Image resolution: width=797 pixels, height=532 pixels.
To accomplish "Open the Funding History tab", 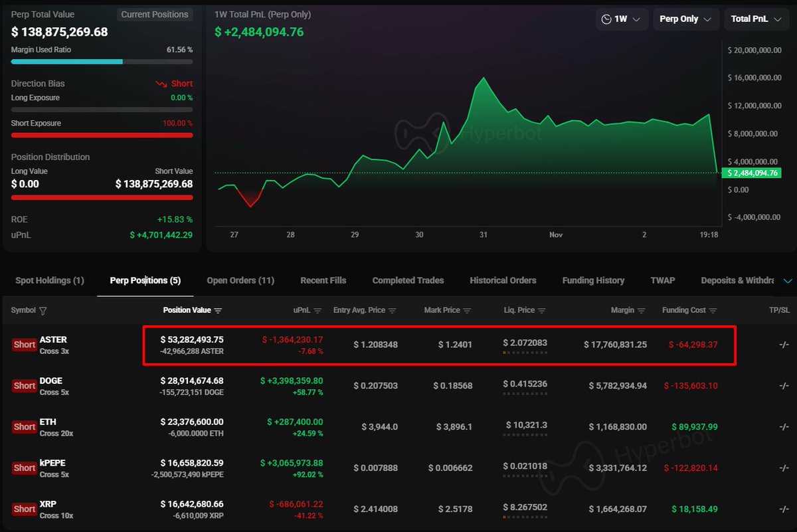I will coord(593,281).
